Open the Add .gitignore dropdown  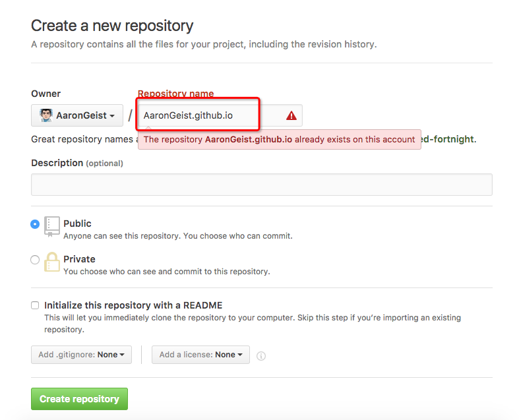tap(81, 355)
